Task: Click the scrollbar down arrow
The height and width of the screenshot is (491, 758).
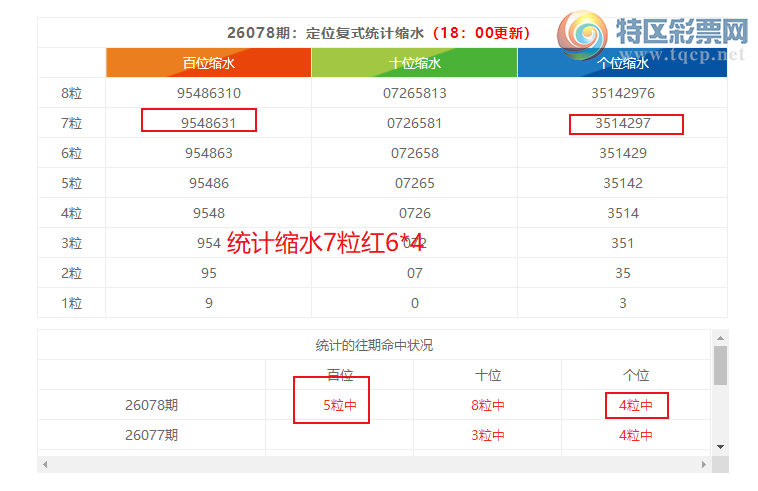Action: [x=720, y=447]
